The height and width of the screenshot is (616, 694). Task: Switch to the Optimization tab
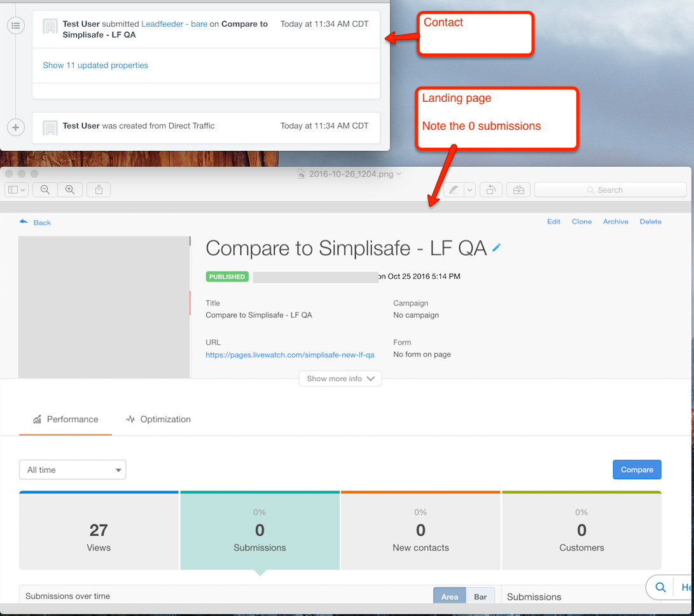[x=158, y=419]
